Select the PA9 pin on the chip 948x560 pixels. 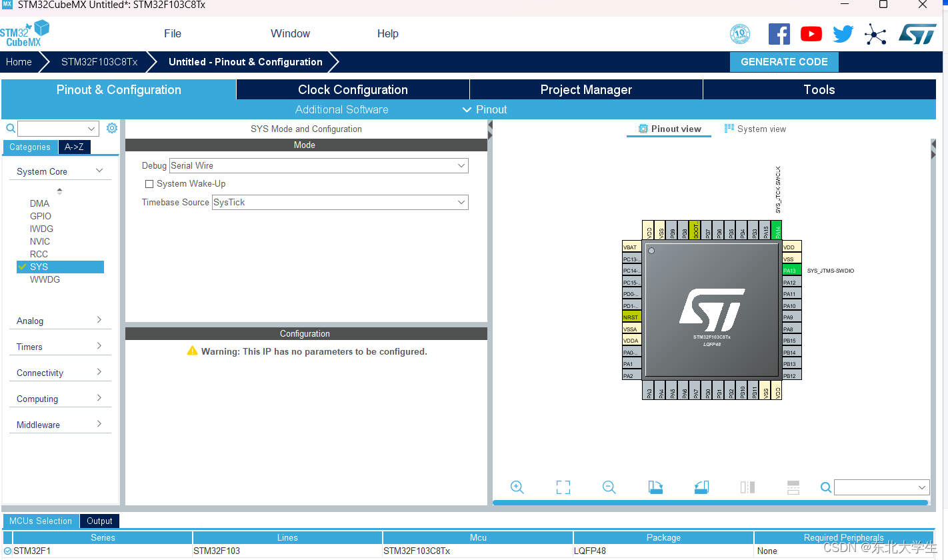[x=791, y=317]
